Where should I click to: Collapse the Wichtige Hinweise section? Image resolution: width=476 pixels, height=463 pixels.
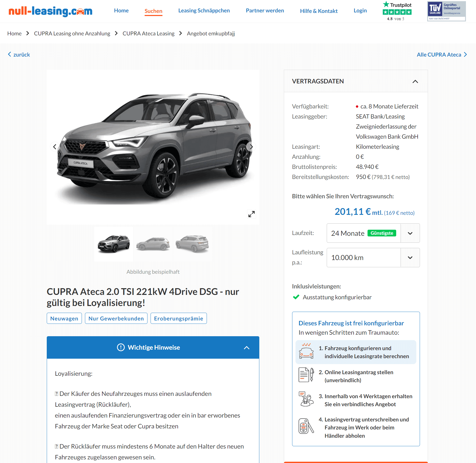247,348
